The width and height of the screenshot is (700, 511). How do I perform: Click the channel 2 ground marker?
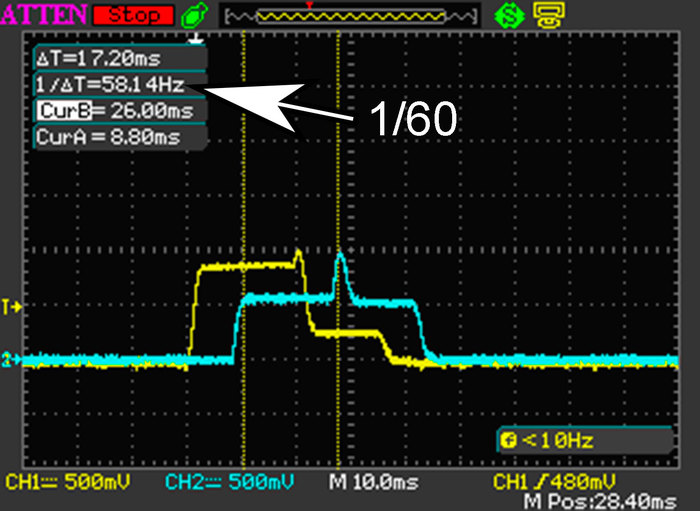12,358
